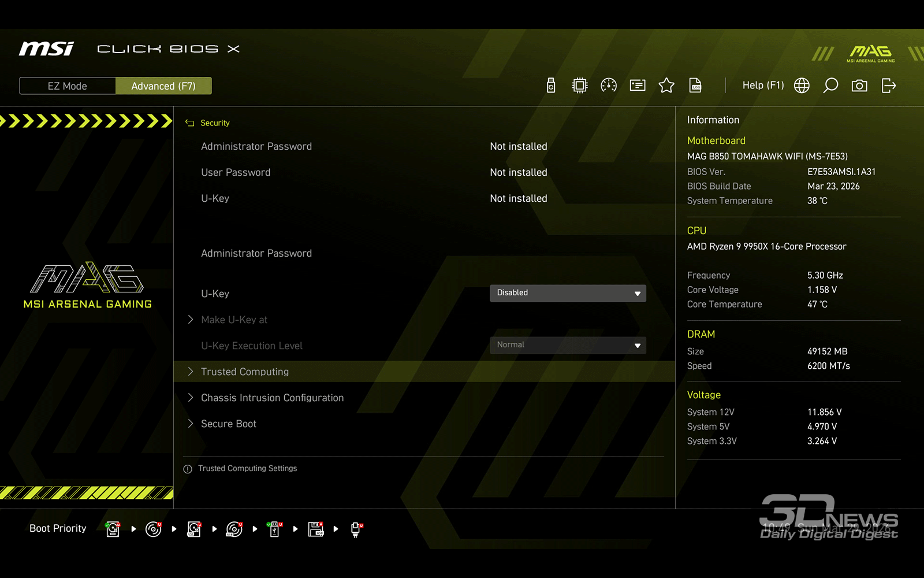Screen dimensions: 924x578
Task: Expand the Secure Boot submenu
Action: pos(229,424)
